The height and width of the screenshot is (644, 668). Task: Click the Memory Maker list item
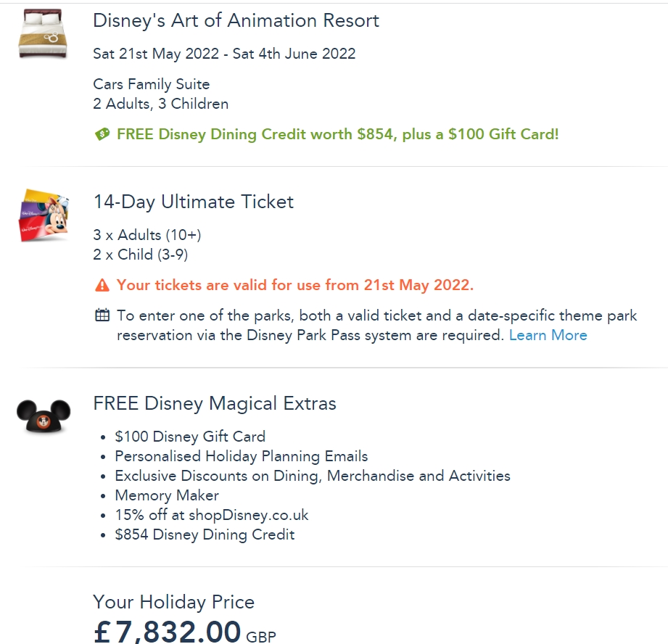(x=167, y=495)
